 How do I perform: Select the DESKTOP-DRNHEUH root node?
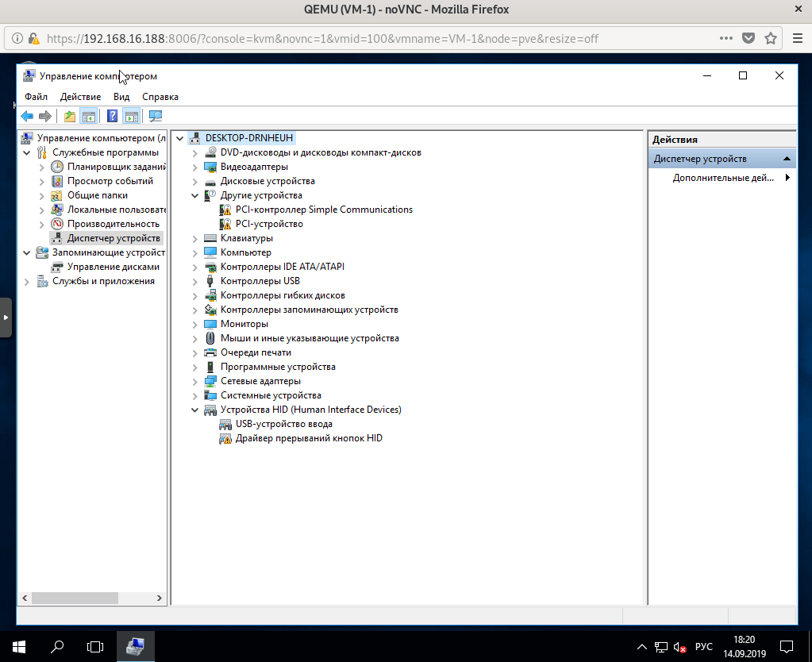point(248,138)
